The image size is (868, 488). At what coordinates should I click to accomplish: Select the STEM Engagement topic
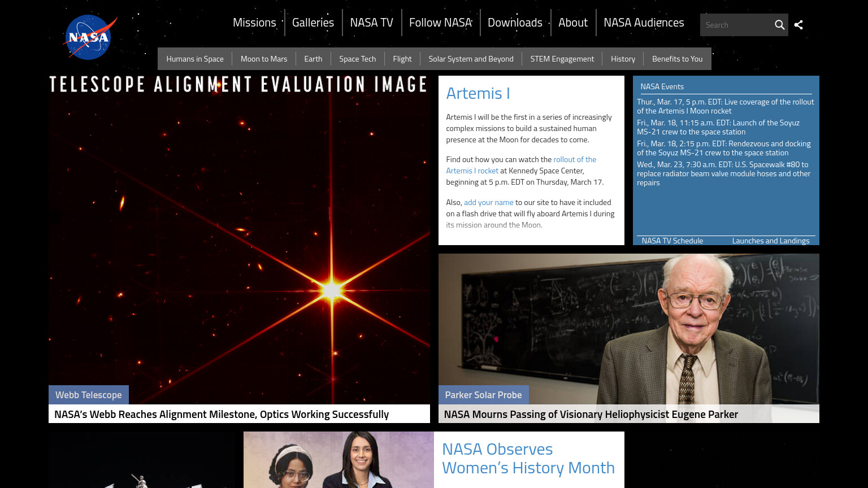562,59
